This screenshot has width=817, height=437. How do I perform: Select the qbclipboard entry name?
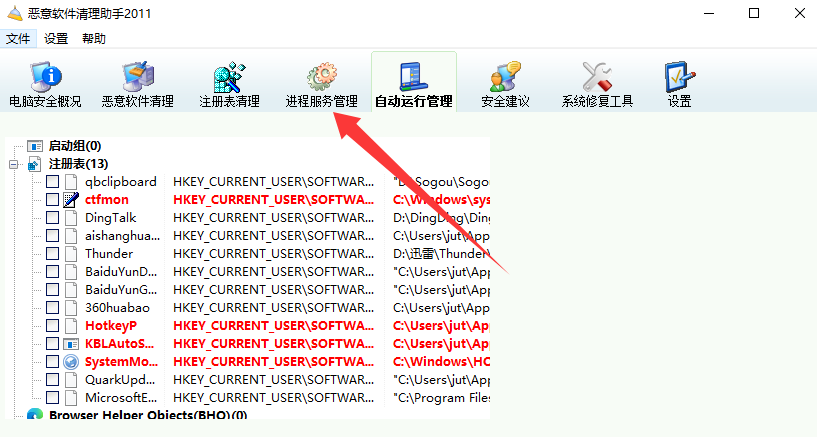121,182
